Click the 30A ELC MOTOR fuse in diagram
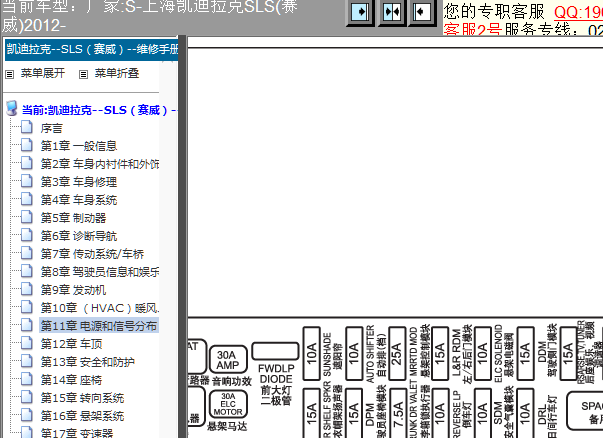The height and width of the screenshot is (438, 603). 228,404
